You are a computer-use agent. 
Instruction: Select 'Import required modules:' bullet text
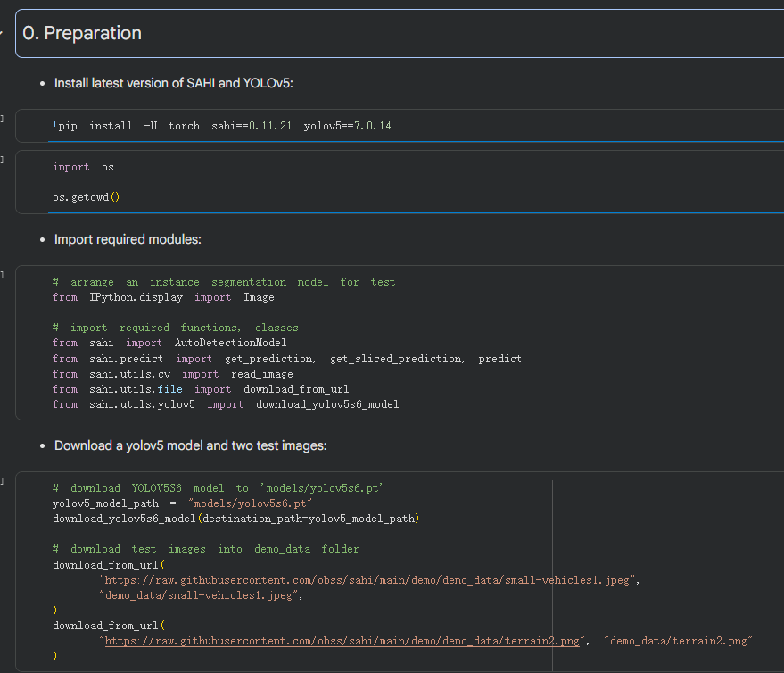pyautogui.click(x=128, y=239)
